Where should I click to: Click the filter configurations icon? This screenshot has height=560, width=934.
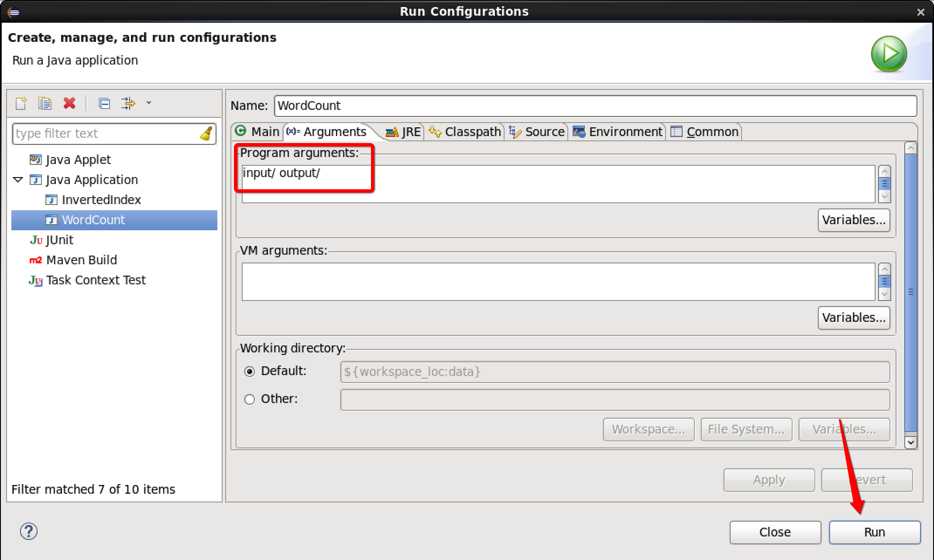(x=128, y=103)
